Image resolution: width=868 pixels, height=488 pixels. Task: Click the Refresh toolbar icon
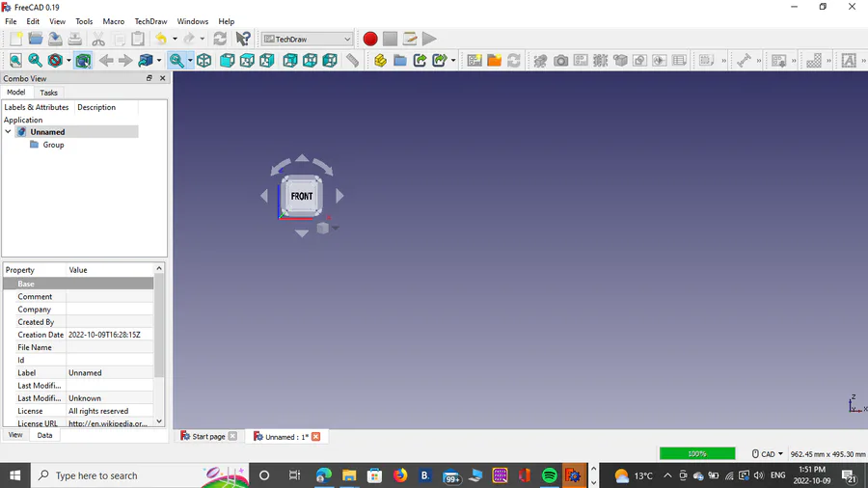tap(220, 39)
